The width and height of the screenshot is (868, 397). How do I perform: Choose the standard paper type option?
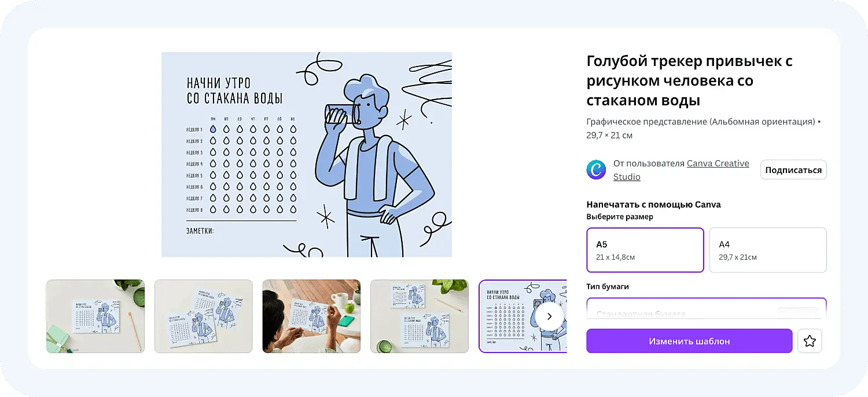click(707, 308)
